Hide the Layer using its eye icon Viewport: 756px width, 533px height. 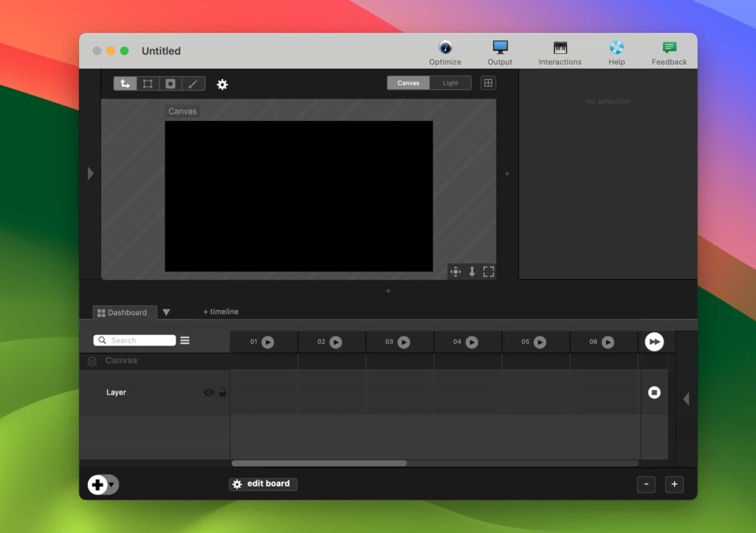(208, 392)
